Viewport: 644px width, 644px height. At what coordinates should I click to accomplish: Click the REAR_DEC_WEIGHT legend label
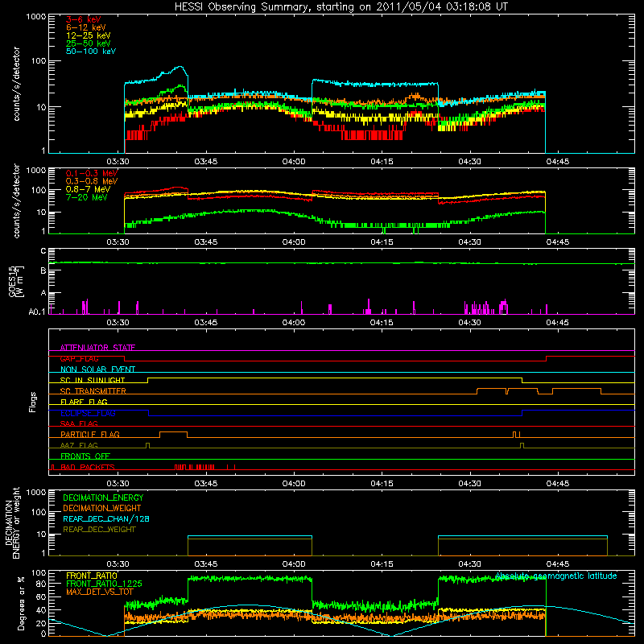pyautogui.click(x=99, y=530)
